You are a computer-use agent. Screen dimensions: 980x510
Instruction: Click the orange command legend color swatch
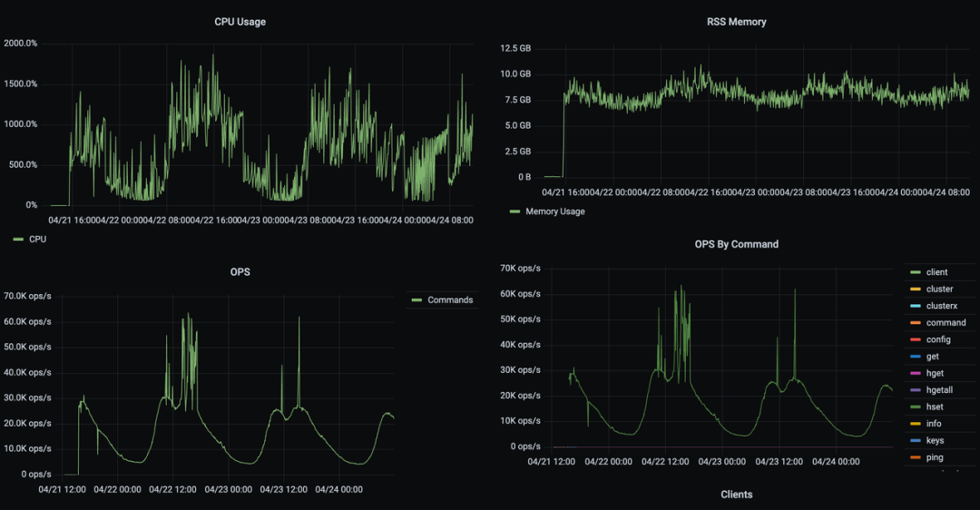[916, 323]
